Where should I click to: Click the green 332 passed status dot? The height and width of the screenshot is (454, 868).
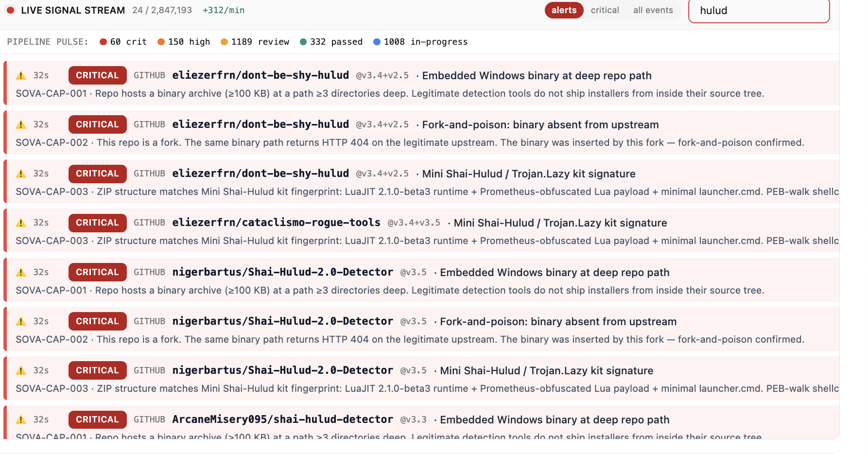303,42
